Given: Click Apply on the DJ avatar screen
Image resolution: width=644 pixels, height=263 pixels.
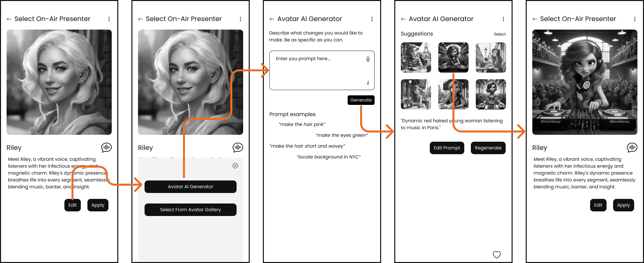Looking at the screenshot, I should 624,205.
